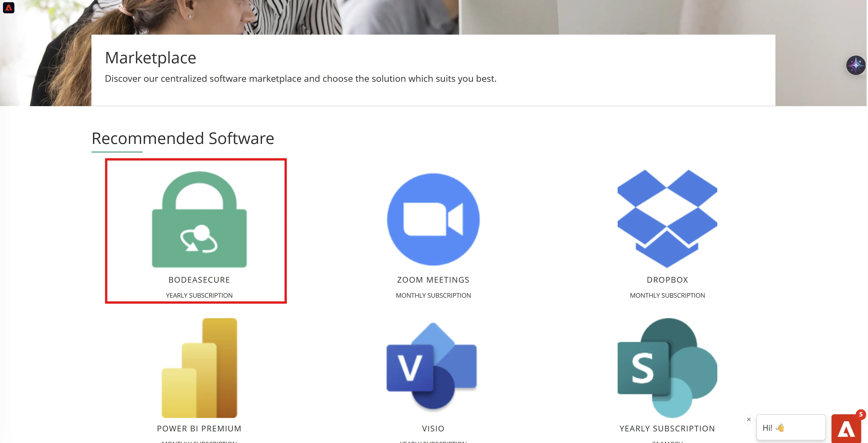Viewport: 868px width, 443px height.
Task: Click the ZOOM MEETINGS title link
Action: pos(433,280)
